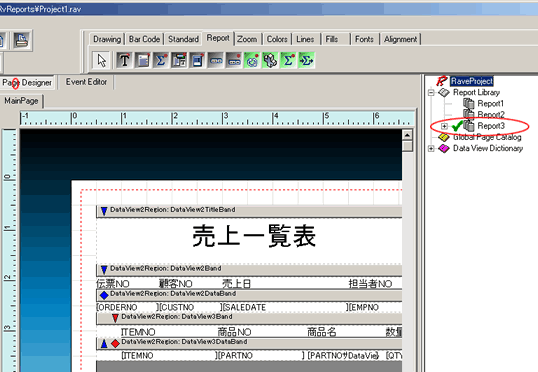This screenshot has width=538, height=372.
Task: Choose the DataMemo component icon
Action: point(143,60)
